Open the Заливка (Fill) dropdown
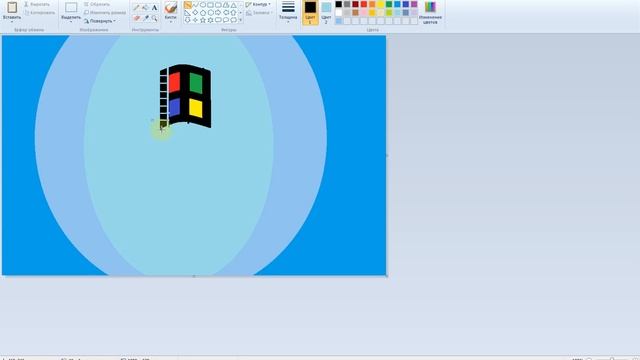 (x=259, y=13)
